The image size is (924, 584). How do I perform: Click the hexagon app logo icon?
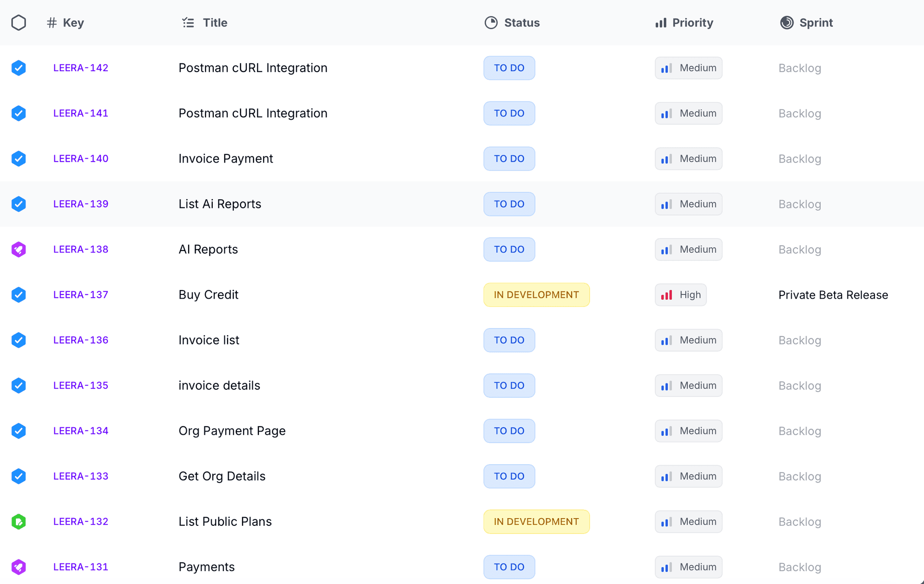18,22
